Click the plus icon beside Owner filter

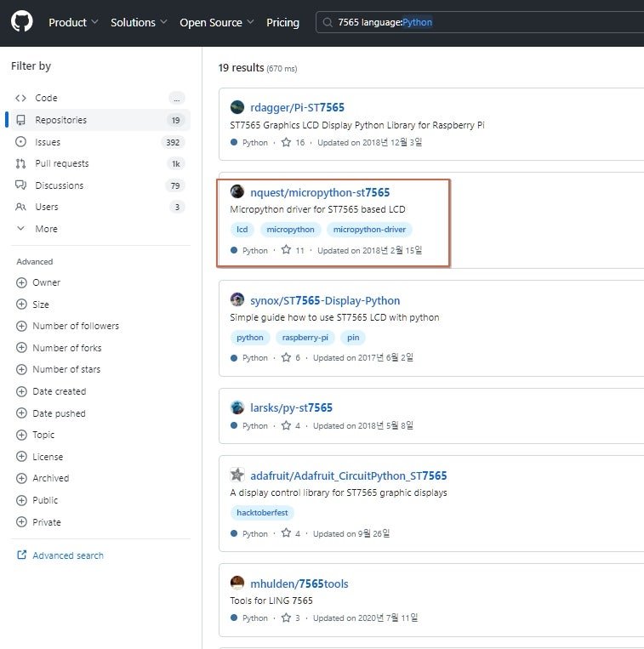tap(21, 282)
